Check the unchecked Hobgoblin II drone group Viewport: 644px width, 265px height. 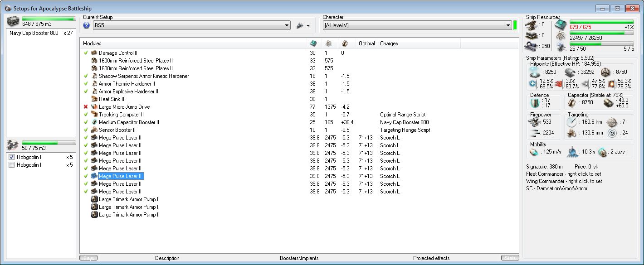12,165
